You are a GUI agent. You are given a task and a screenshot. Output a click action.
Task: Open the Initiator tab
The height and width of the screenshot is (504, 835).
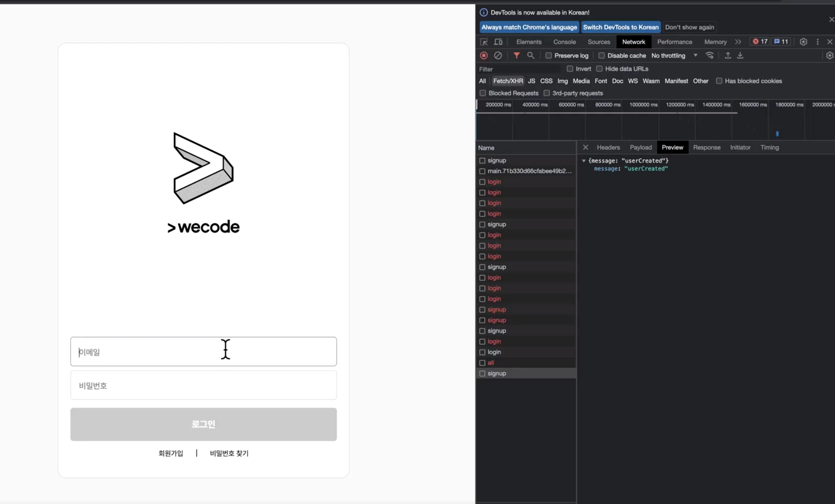pyautogui.click(x=740, y=147)
